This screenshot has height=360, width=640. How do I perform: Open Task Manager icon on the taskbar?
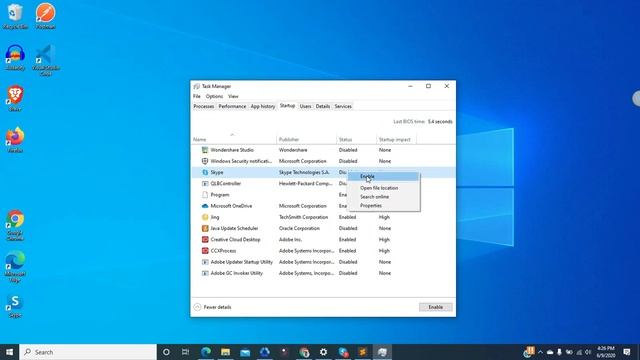[382, 352]
